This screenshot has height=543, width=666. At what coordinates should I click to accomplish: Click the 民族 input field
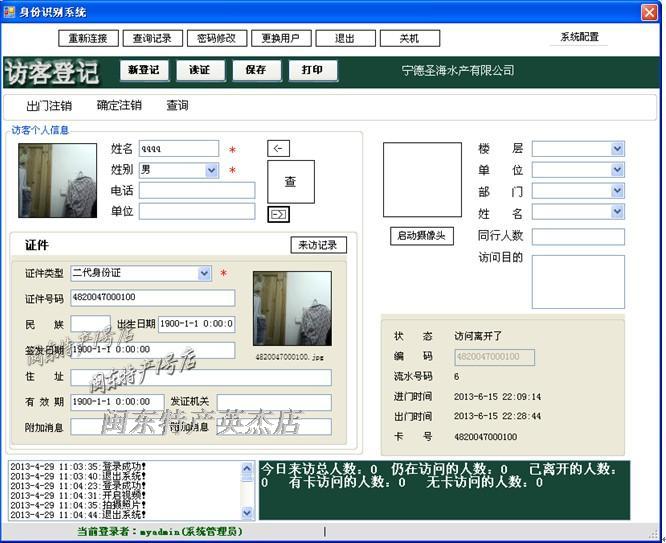point(90,324)
